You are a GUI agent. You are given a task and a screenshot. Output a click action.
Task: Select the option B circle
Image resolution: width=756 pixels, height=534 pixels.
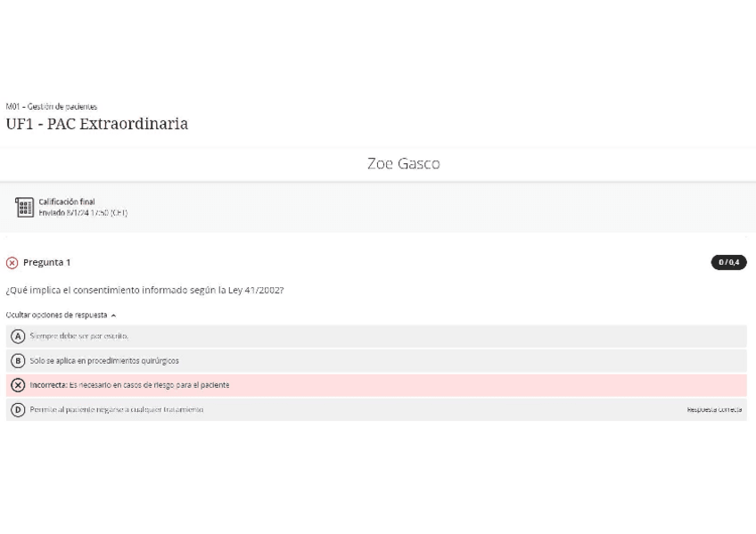[x=18, y=361]
